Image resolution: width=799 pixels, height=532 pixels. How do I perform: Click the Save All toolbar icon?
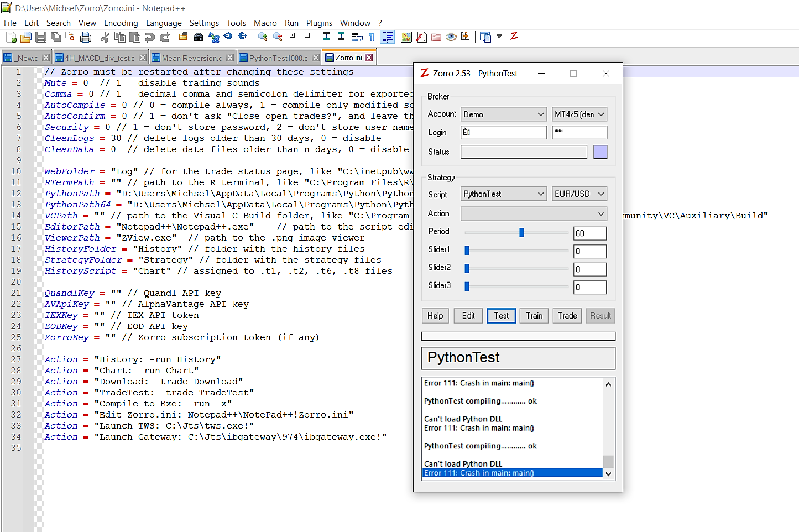(x=55, y=37)
